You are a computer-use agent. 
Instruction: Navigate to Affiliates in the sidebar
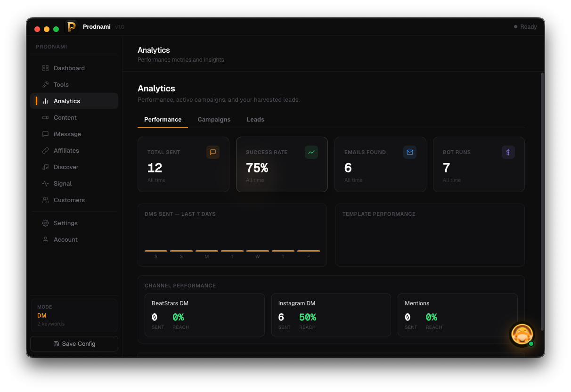coord(74,151)
